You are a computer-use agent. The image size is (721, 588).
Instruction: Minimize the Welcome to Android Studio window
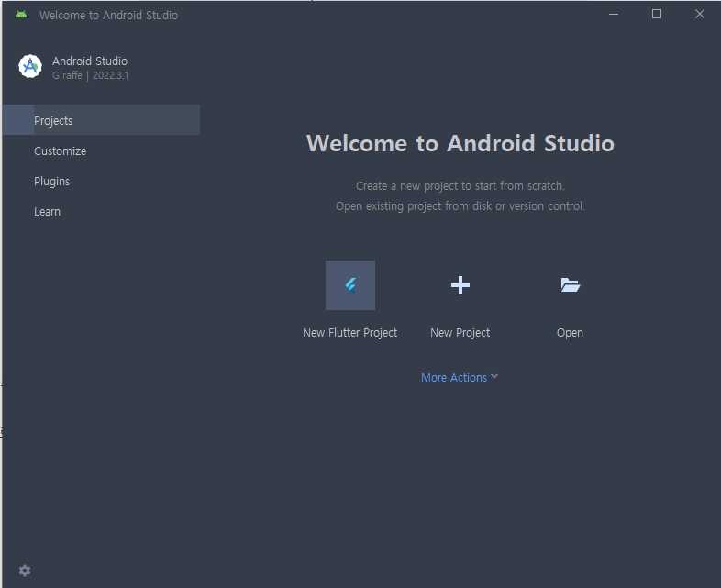pyautogui.click(x=614, y=15)
